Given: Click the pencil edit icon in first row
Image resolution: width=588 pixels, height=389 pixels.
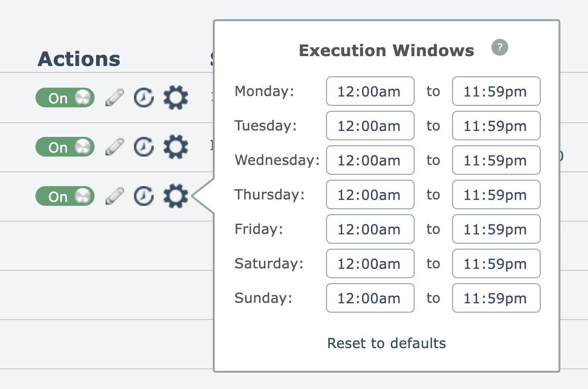Looking at the screenshot, I should 115,98.
